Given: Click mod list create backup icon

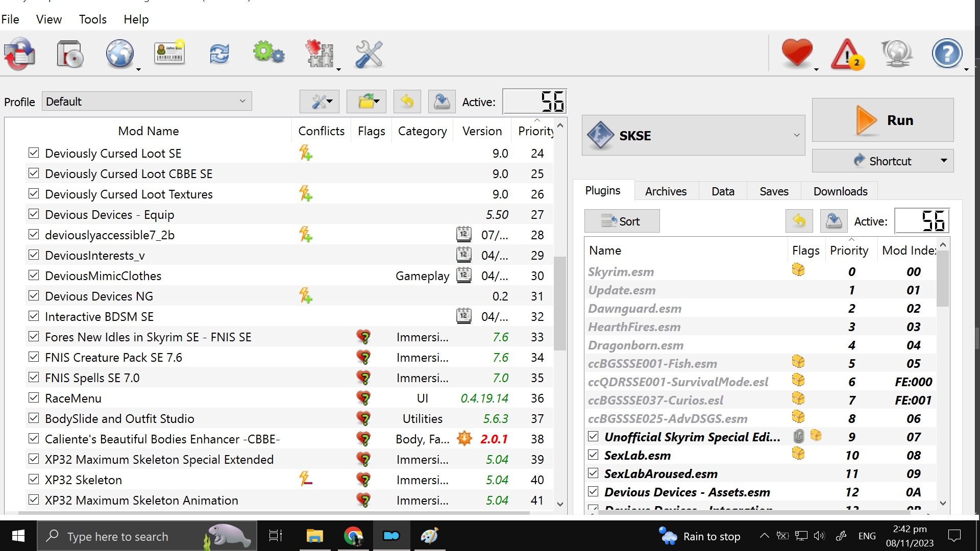Looking at the screenshot, I should click(x=442, y=102).
